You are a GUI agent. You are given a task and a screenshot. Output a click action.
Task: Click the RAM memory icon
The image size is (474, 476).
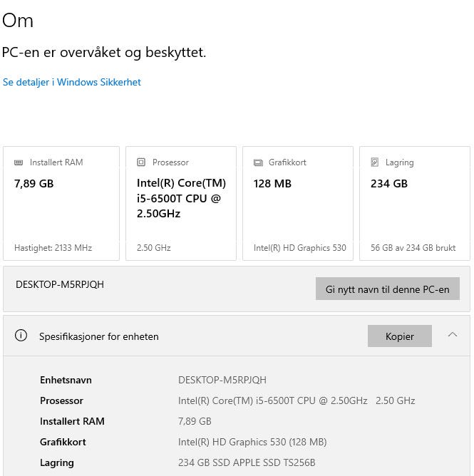click(19, 162)
